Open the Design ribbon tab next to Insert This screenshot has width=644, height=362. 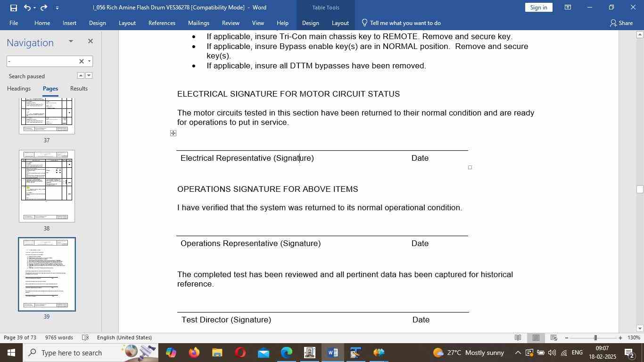(x=97, y=23)
